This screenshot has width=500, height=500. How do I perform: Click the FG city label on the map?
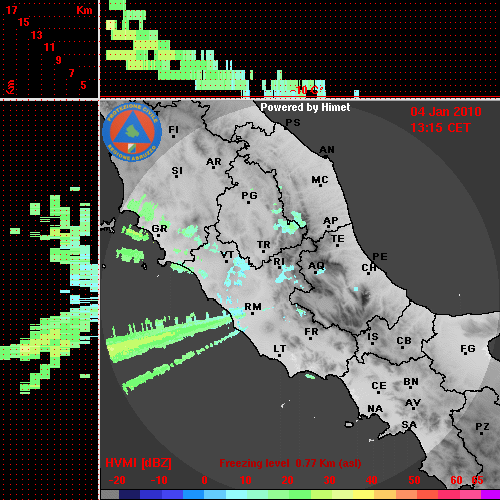[468, 349]
